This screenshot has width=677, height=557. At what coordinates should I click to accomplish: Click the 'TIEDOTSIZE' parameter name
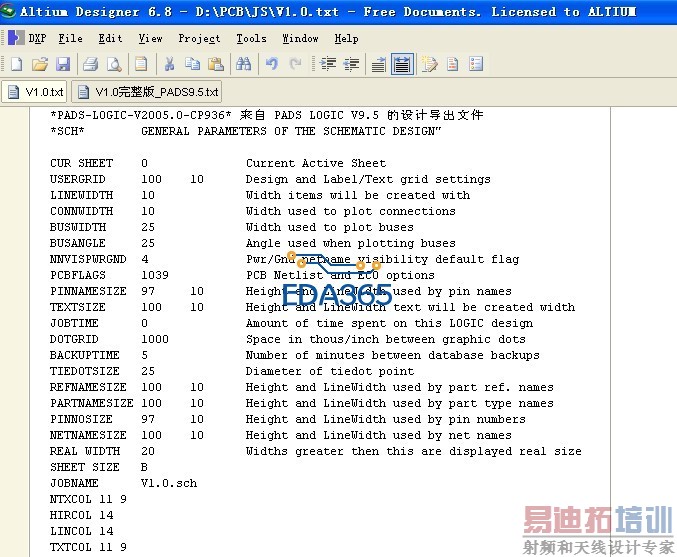[85, 371]
